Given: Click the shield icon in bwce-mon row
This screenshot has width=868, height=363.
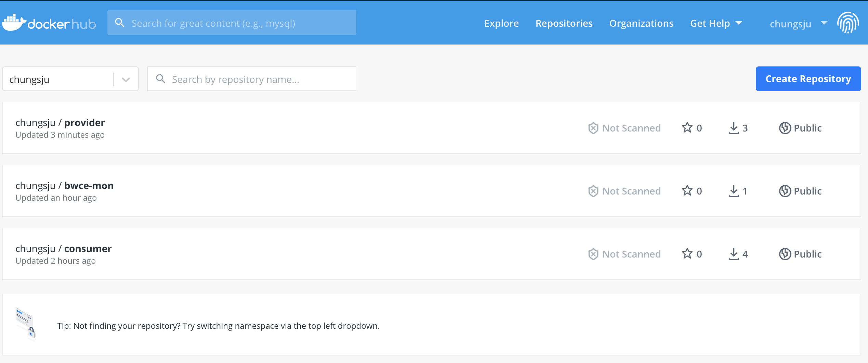Looking at the screenshot, I should tap(593, 191).
